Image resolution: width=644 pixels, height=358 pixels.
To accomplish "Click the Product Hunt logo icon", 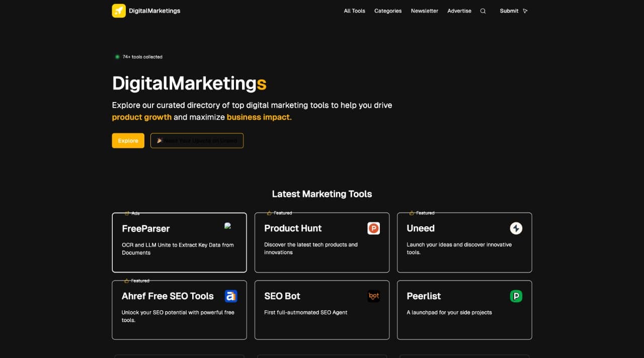I will coord(373,228).
